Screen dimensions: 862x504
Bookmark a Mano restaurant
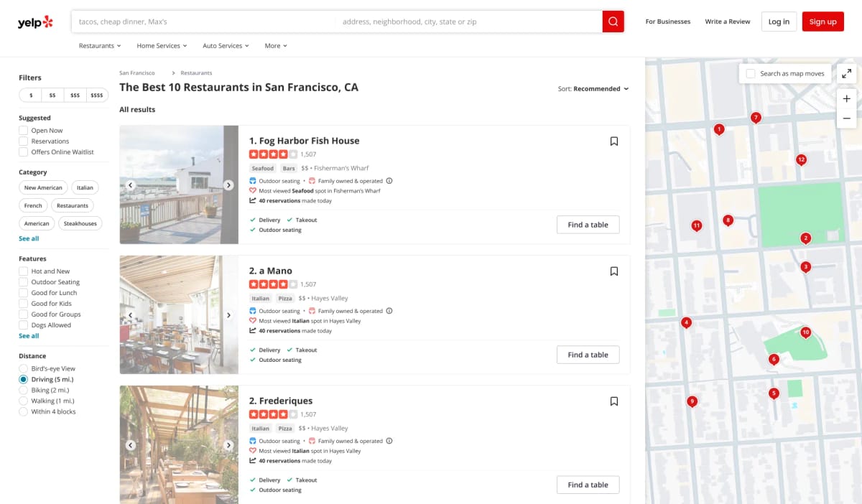point(614,271)
